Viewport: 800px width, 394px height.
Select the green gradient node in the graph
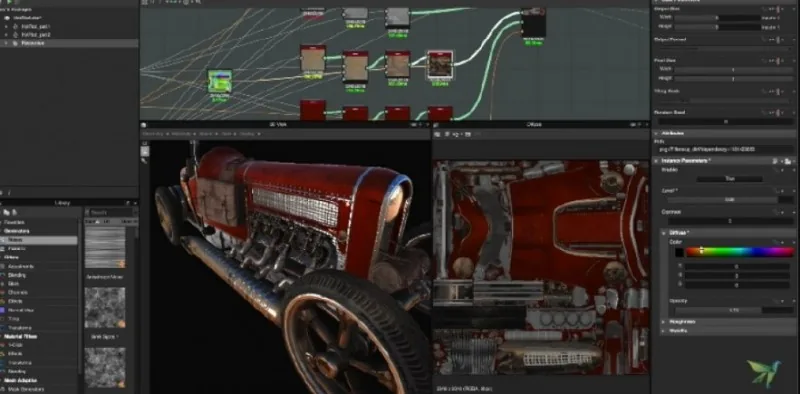(x=220, y=81)
